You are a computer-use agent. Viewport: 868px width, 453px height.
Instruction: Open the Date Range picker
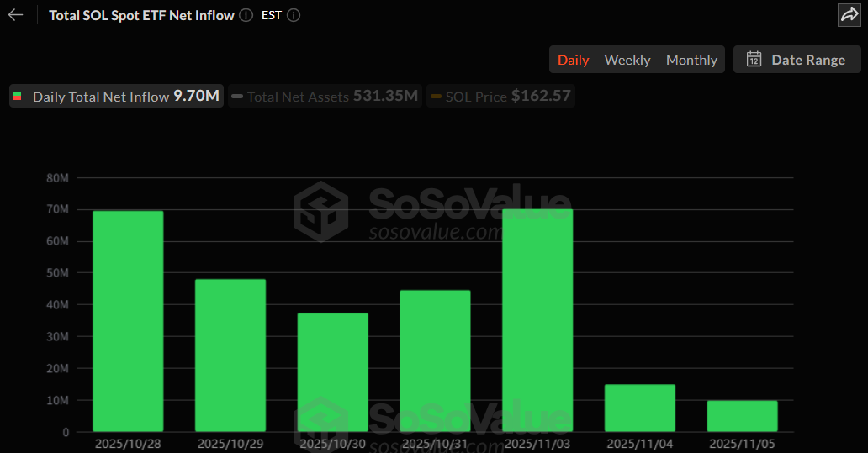[797, 60]
